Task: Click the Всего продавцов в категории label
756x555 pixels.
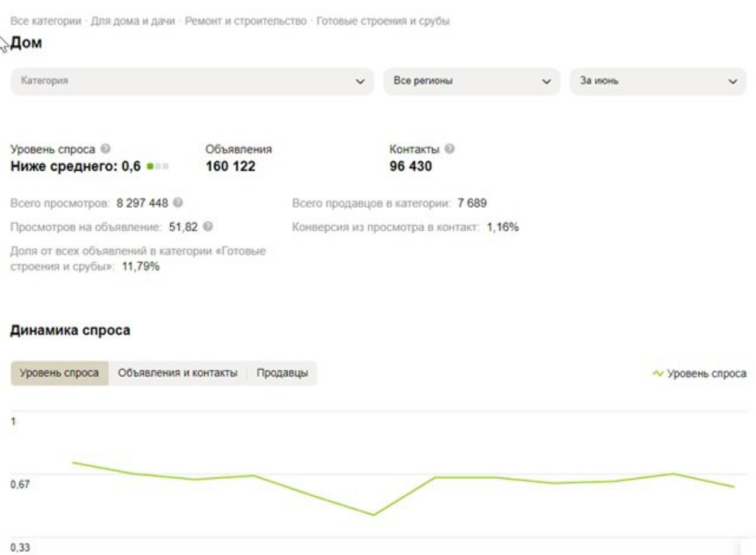Action: [371, 203]
